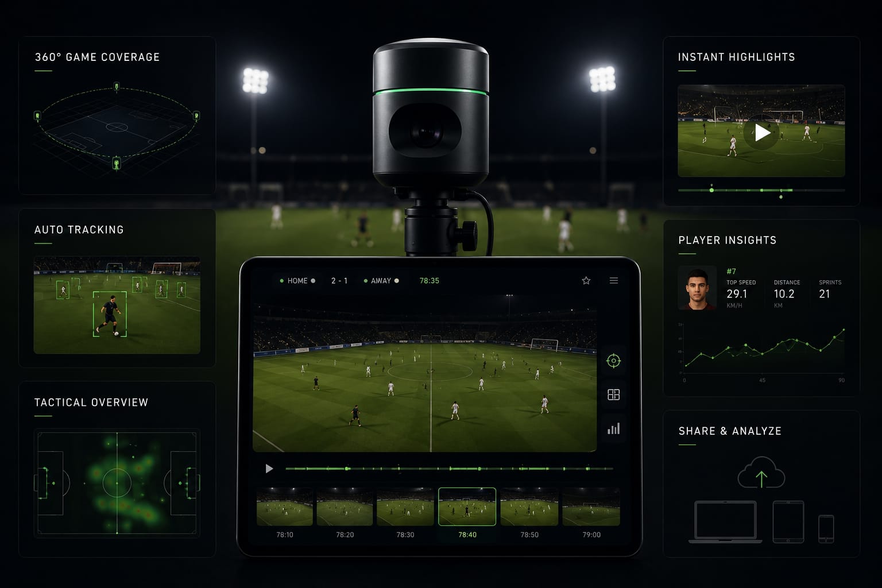Click the SHARE & ANALYZE heading

(x=730, y=431)
